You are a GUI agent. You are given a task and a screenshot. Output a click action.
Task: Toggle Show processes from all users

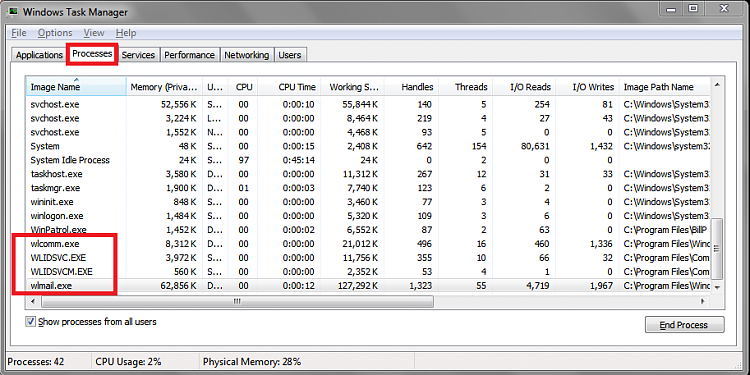click(31, 322)
